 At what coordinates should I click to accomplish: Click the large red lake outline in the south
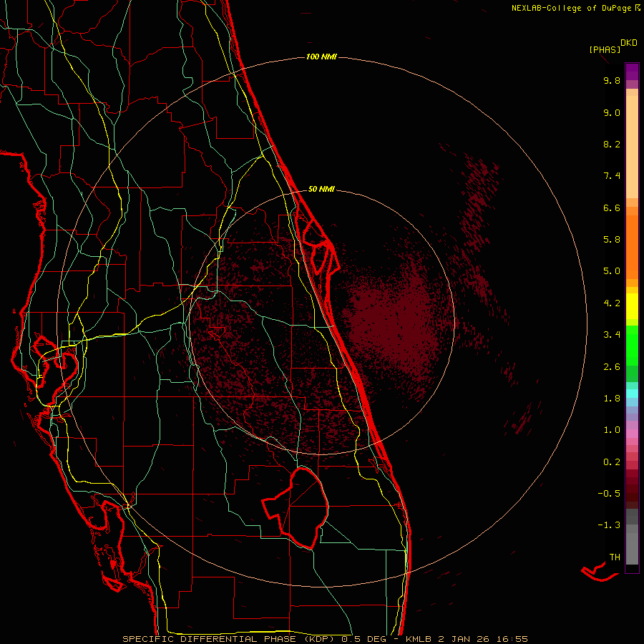click(296, 507)
